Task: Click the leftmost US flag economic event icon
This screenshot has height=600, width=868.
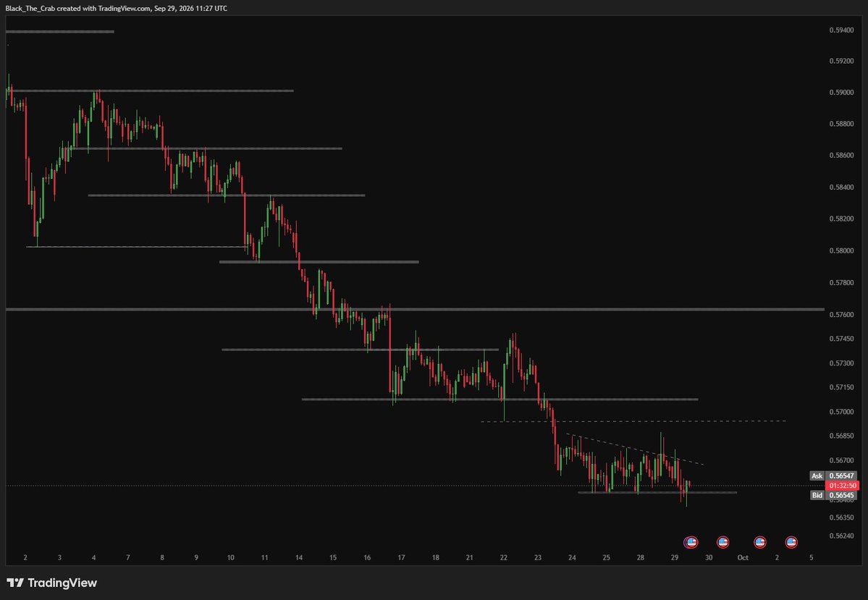Action: pos(691,542)
